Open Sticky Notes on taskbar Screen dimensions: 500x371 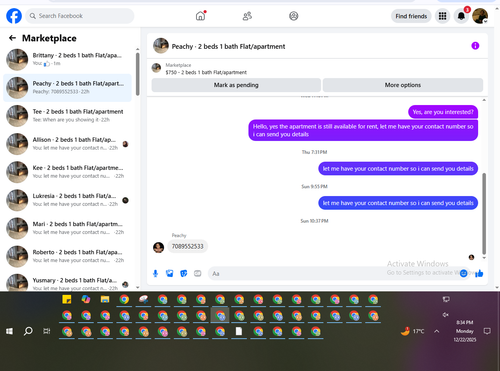(67, 299)
